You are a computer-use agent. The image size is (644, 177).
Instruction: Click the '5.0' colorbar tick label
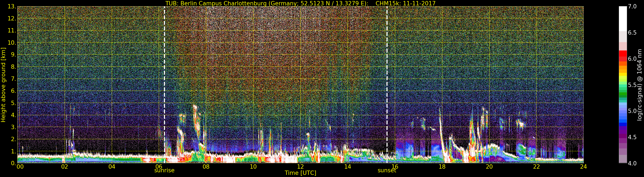pos(632,111)
